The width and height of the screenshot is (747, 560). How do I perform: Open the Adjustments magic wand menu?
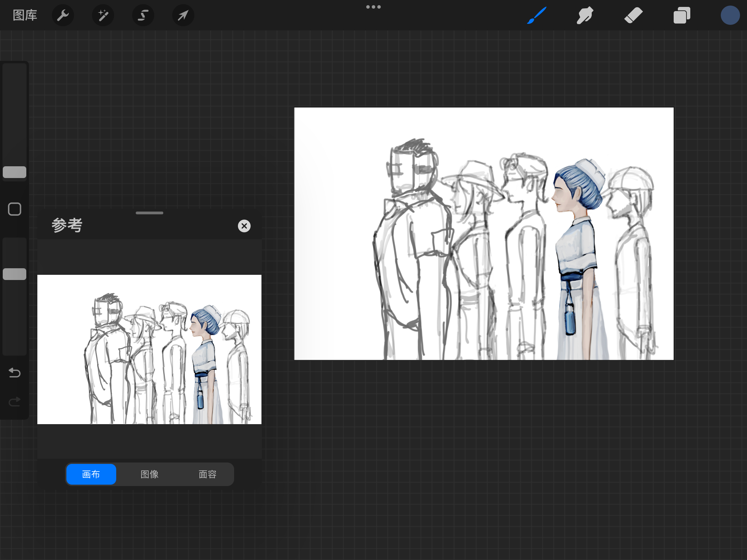pyautogui.click(x=103, y=15)
